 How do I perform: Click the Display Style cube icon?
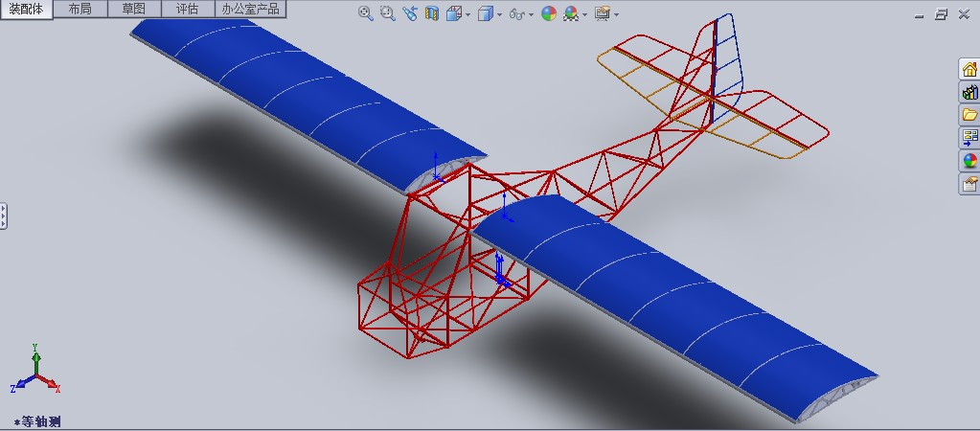tap(486, 13)
